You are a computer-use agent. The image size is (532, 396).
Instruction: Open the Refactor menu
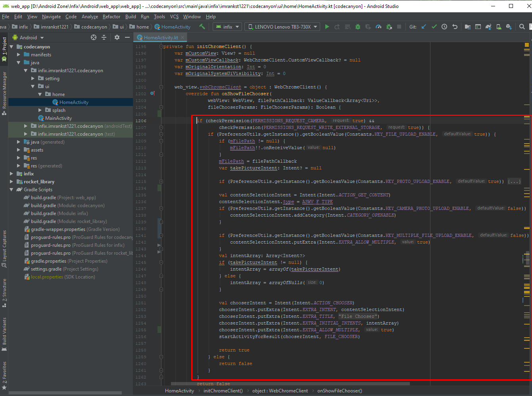[x=111, y=17]
